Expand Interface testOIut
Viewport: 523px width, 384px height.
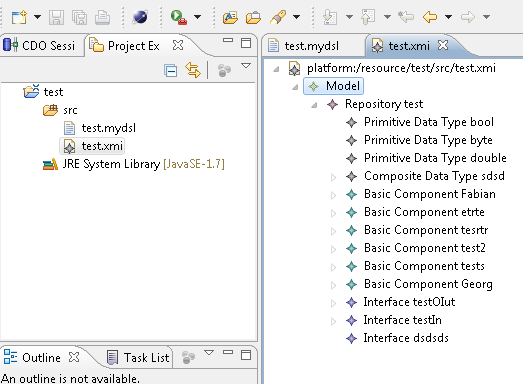pyautogui.click(x=333, y=303)
